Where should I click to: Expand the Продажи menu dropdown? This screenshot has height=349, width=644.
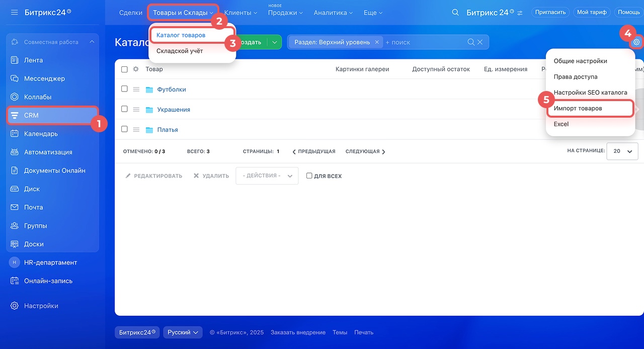pyautogui.click(x=285, y=13)
